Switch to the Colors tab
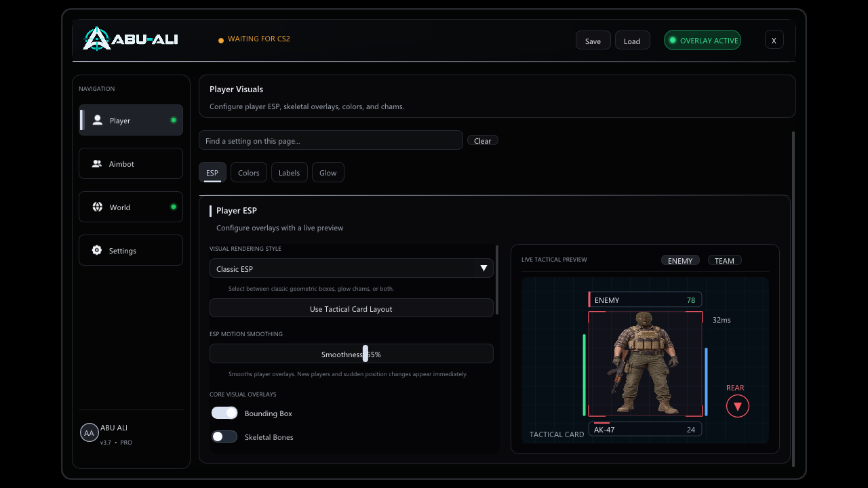 249,173
